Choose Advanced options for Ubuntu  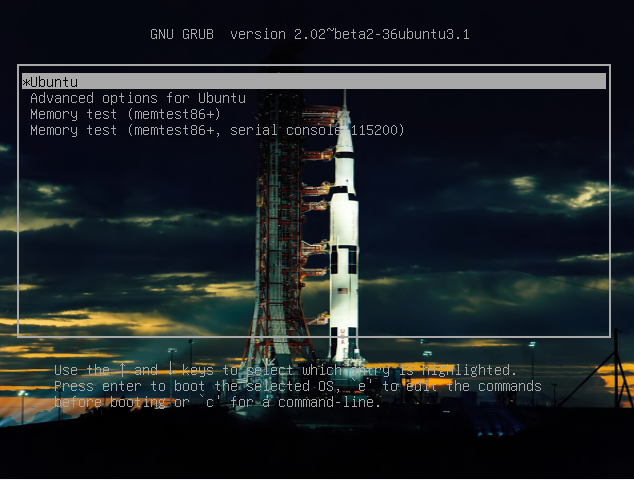137,98
